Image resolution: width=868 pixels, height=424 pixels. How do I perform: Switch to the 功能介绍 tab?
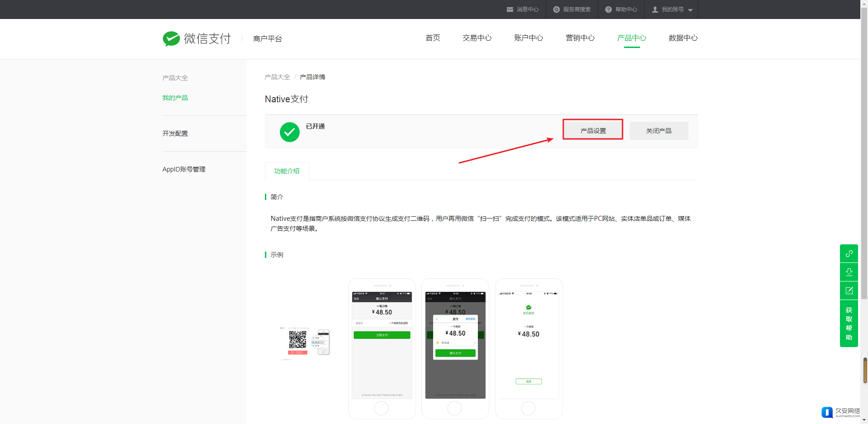(x=287, y=171)
